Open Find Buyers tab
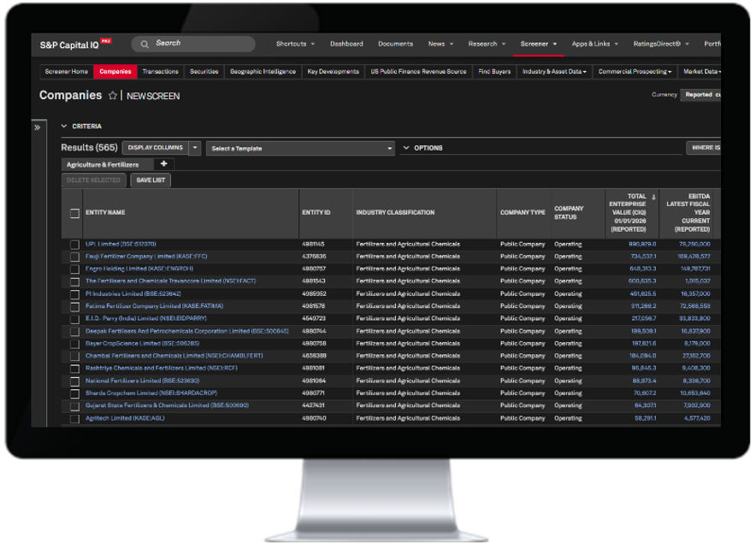This screenshot has height=550, width=756. (494, 72)
